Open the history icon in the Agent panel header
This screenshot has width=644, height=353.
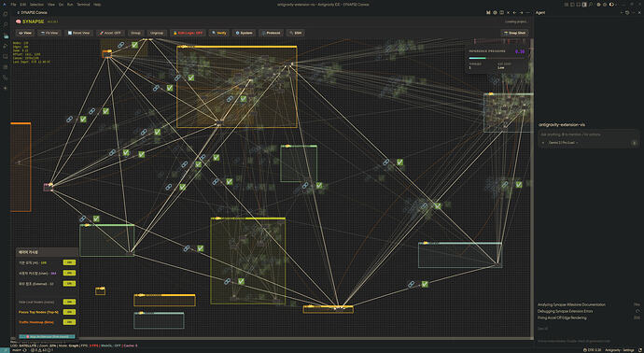point(627,13)
